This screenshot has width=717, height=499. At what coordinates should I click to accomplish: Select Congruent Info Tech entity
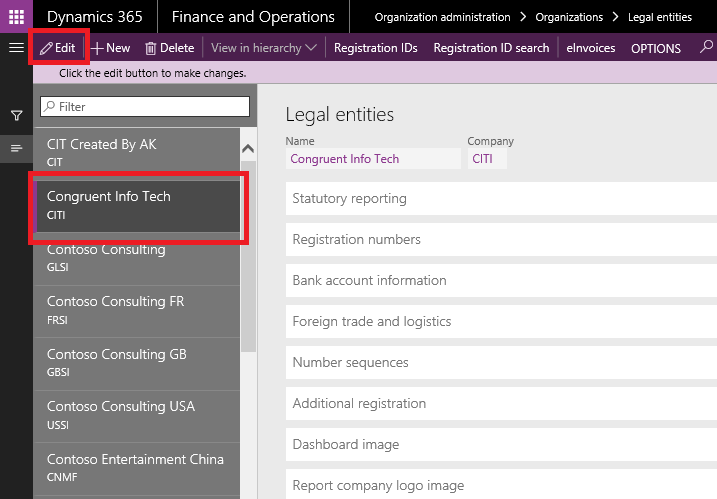[x=137, y=206]
